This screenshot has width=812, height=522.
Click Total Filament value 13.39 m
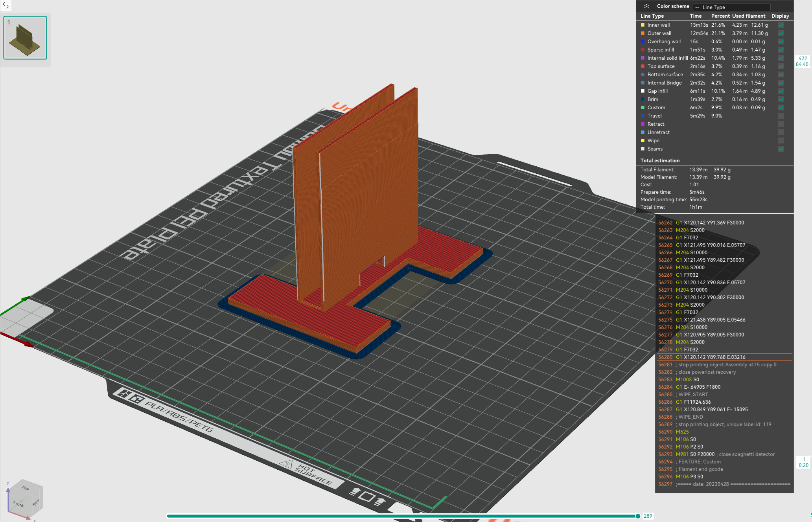point(698,170)
